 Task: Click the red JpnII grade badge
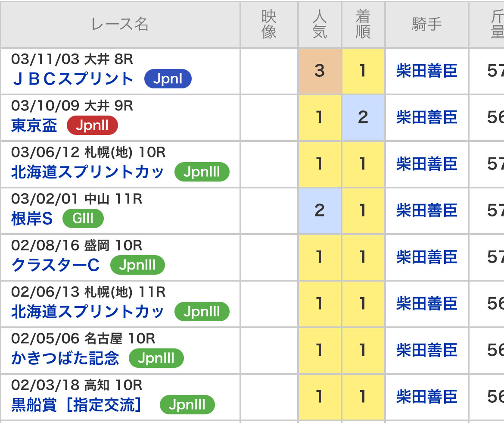(x=92, y=125)
